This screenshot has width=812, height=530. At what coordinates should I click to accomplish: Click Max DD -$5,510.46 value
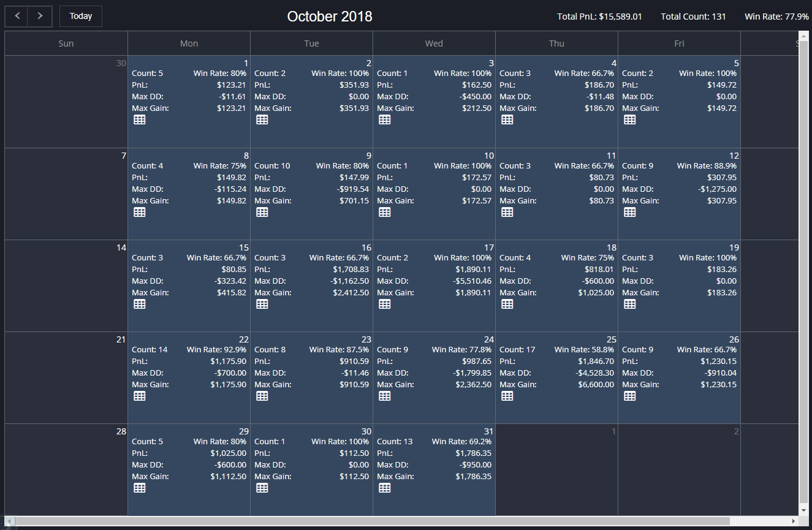[x=472, y=281]
